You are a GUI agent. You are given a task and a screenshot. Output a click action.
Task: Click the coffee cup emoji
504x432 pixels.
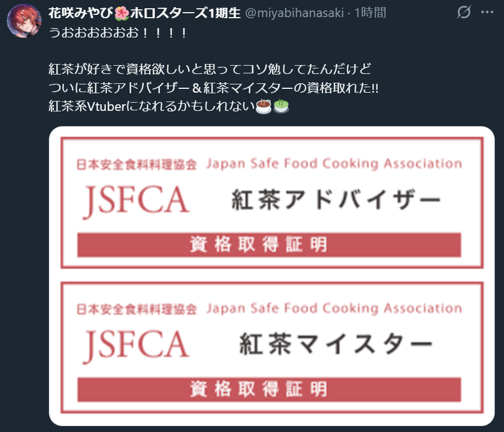tap(263, 106)
